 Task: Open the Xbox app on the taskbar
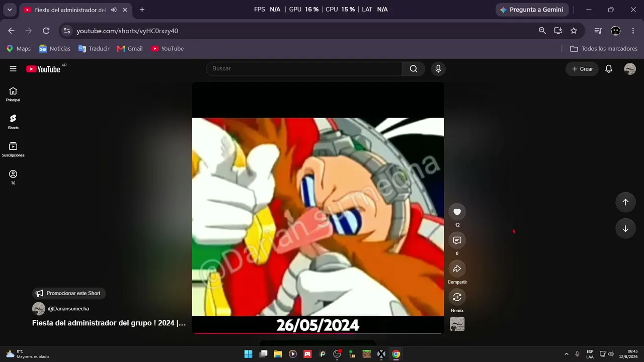coord(381,354)
